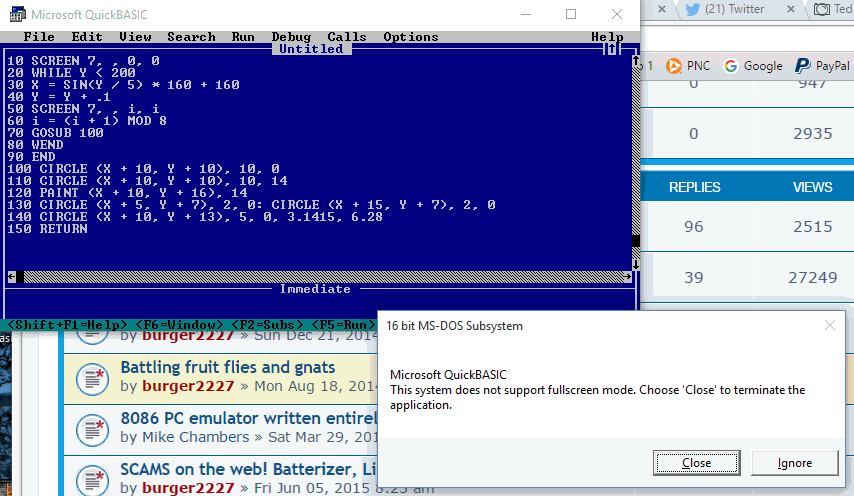Click the horizontal scrollbar right arrow in editor
This screenshot has height=496, width=854.
[x=627, y=277]
